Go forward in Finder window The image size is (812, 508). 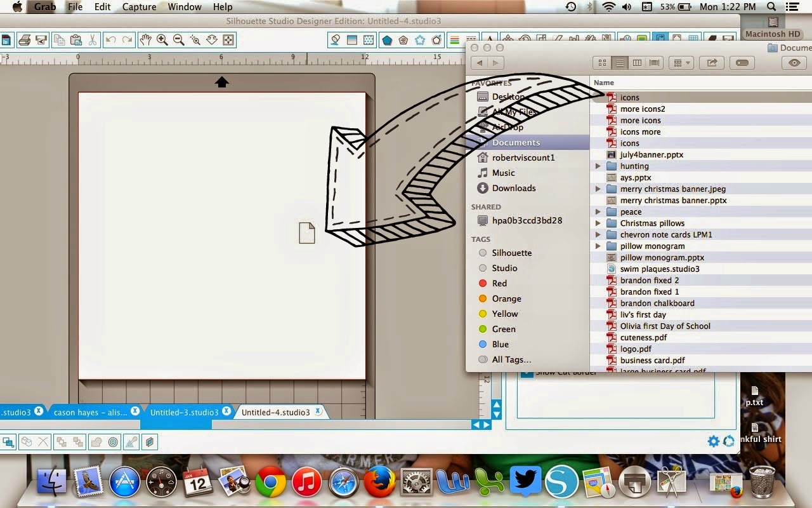click(496, 63)
